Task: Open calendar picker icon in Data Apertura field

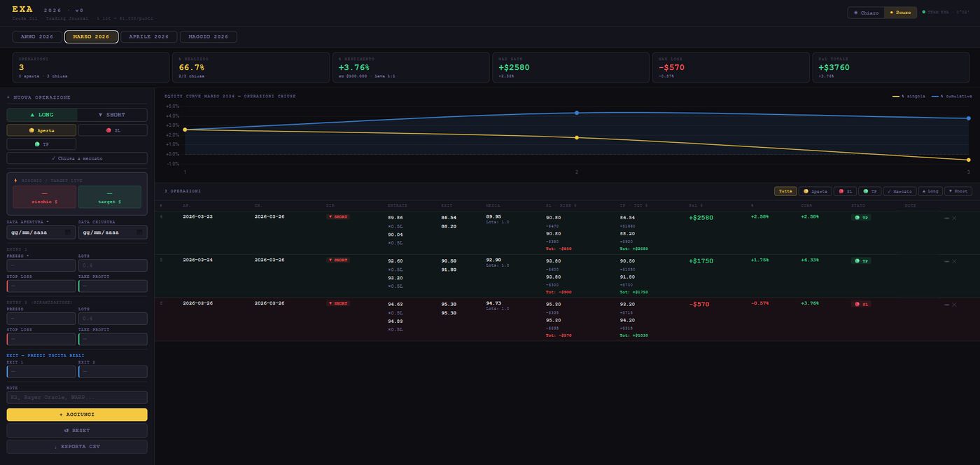Action: tap(67, 232)
